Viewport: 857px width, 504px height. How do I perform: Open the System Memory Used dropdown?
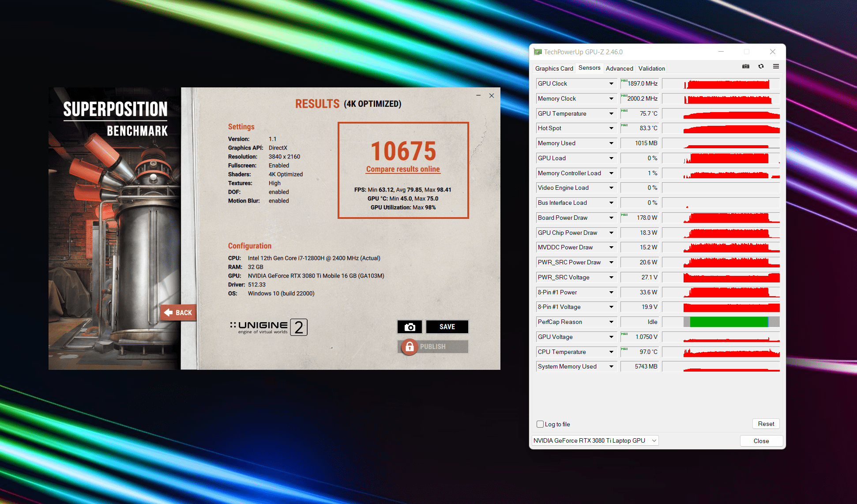point(611,366)
